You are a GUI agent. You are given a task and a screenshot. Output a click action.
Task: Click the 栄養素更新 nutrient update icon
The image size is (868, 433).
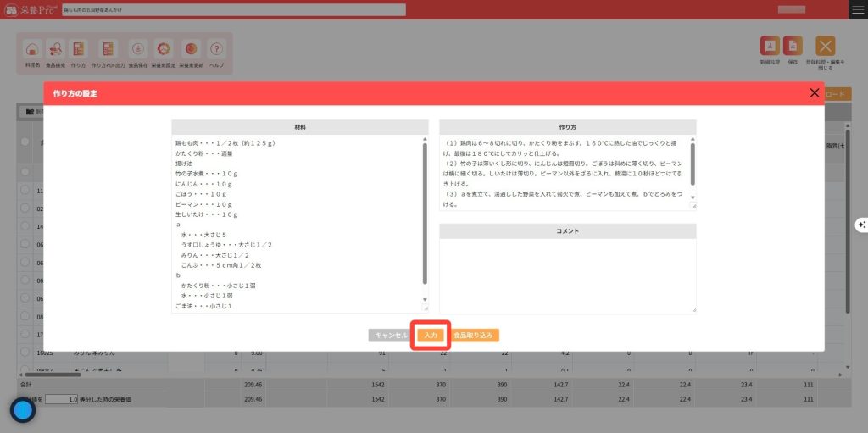click(x=191, y=50)
